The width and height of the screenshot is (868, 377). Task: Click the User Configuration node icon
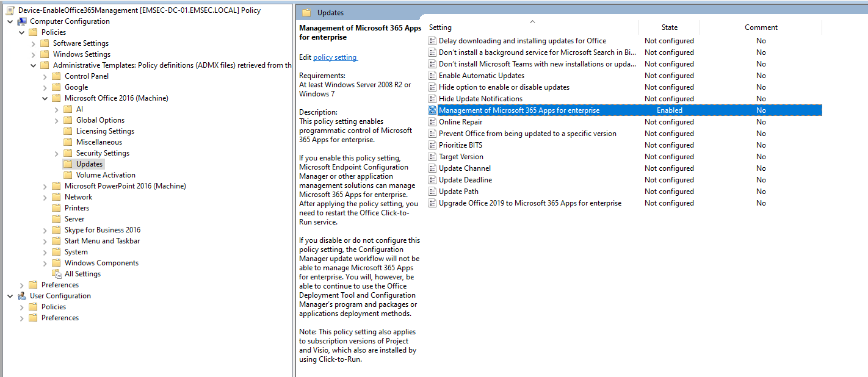click(22, 296)
